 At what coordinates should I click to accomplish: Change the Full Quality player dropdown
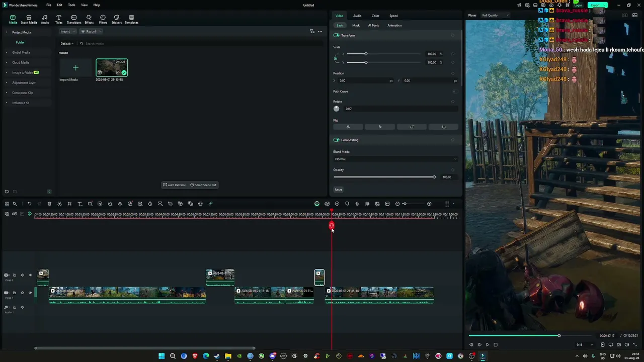click(495, 15)
